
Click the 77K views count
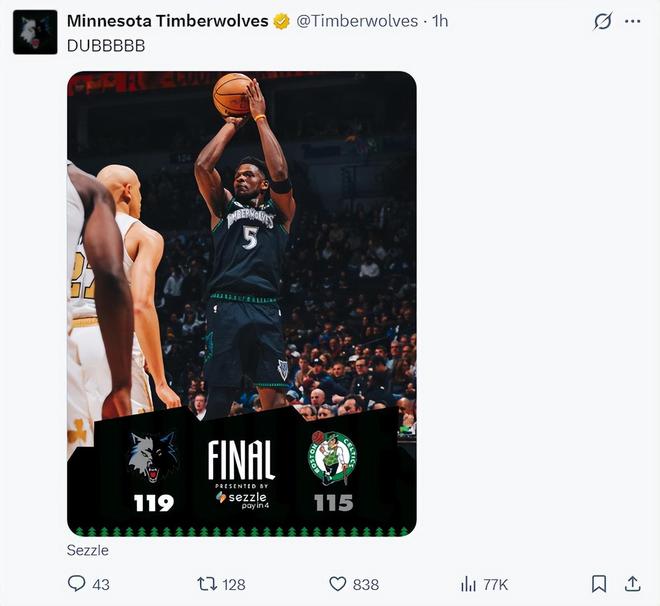[496, 584]
